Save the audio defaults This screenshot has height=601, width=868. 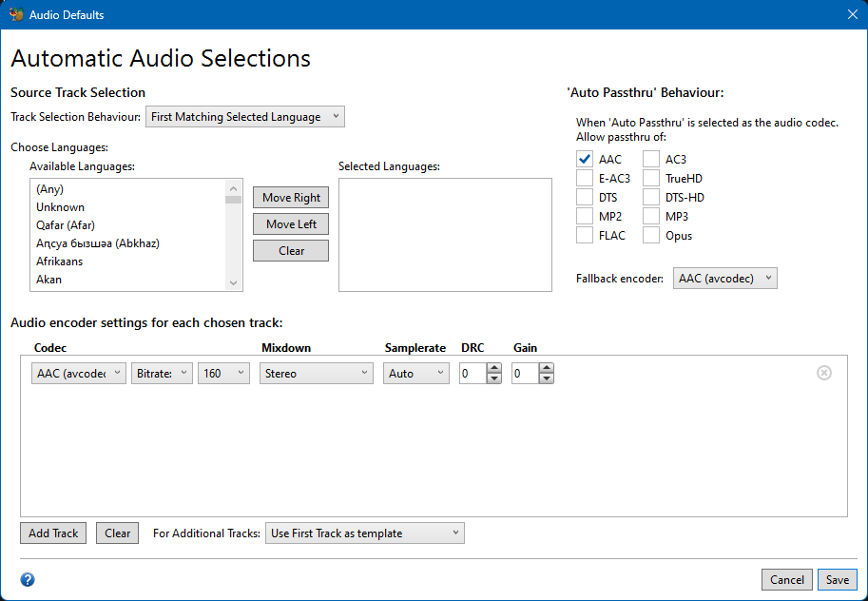pos(837,580)
